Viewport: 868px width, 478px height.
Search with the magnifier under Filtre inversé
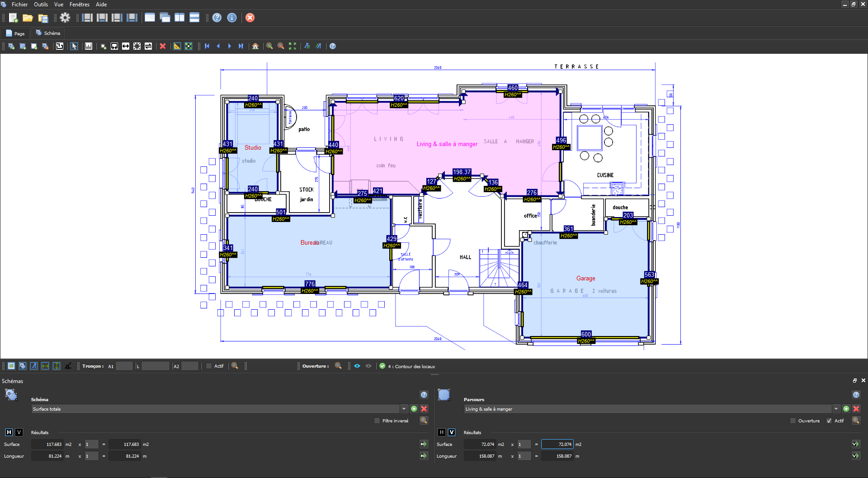pos(424,421)
